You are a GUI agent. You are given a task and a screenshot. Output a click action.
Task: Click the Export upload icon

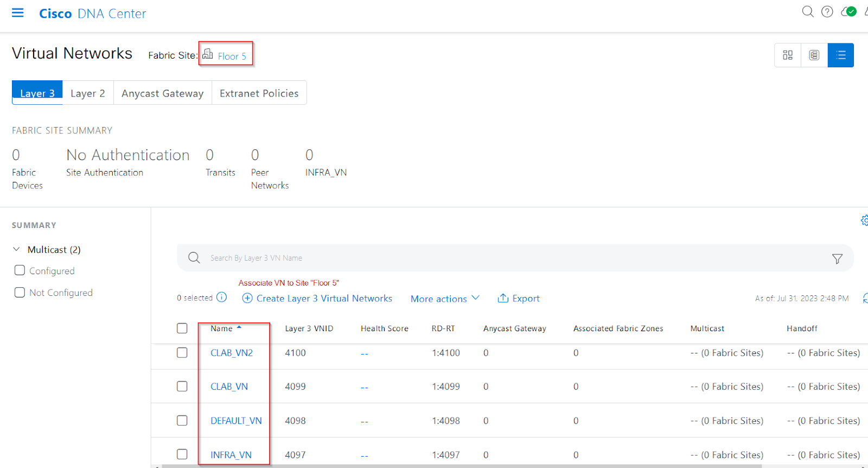point(503,298)
